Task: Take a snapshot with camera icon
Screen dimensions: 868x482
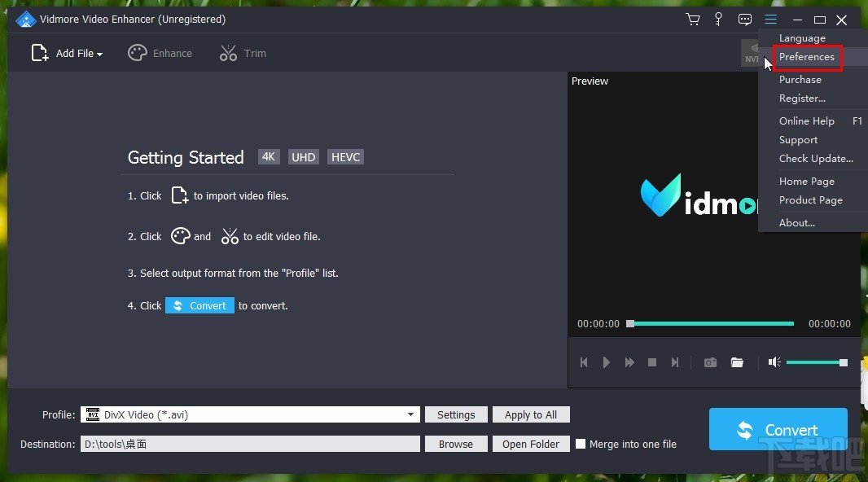Action: 710,362
